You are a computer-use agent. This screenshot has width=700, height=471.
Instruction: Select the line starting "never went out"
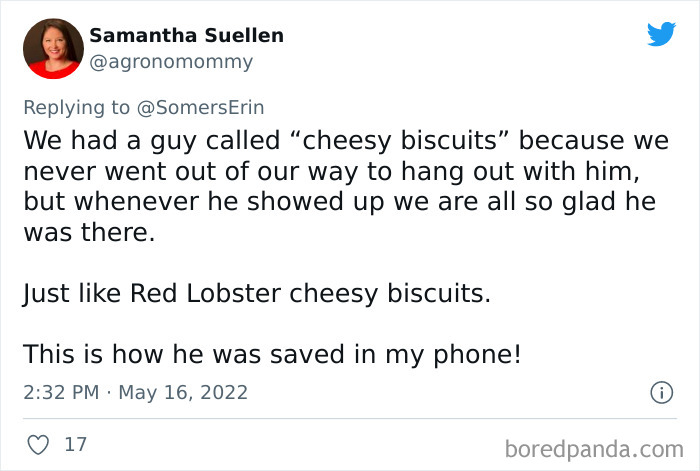332,171
